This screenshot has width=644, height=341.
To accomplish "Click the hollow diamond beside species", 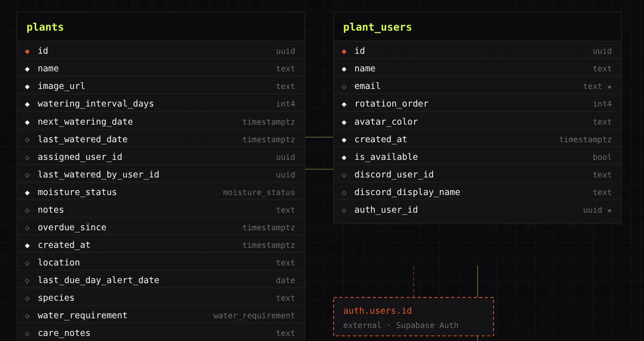I will click(x=27, y=298).
